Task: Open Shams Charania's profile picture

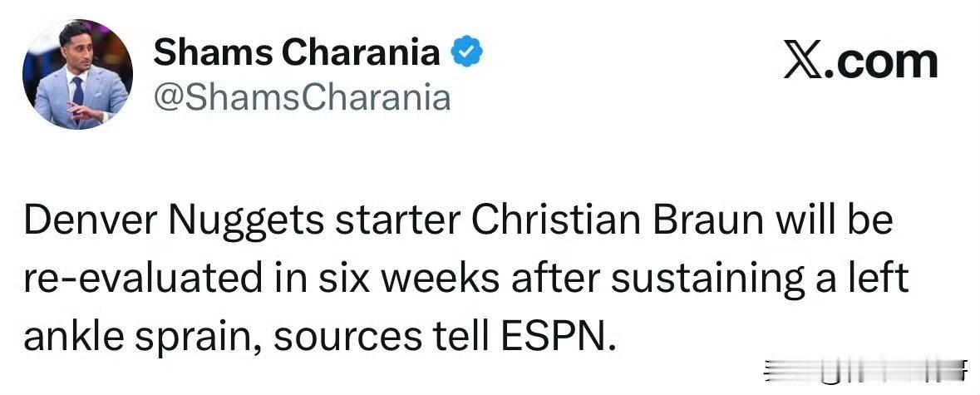Action: click(x=76, y=75)
